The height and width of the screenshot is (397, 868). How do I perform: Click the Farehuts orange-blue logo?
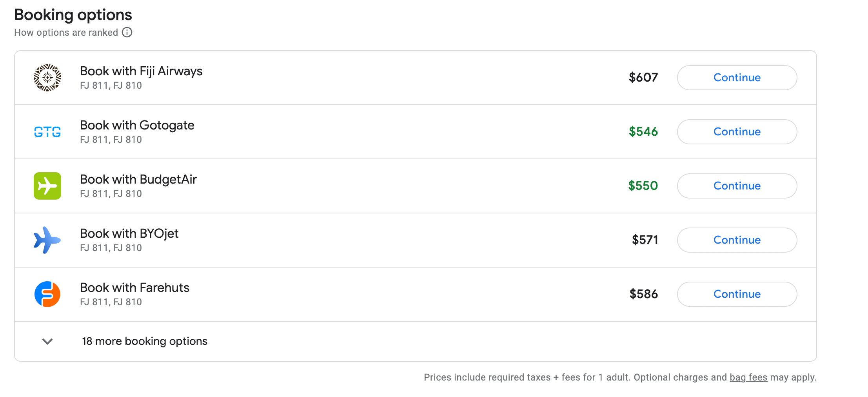click(x=47, y=294)
